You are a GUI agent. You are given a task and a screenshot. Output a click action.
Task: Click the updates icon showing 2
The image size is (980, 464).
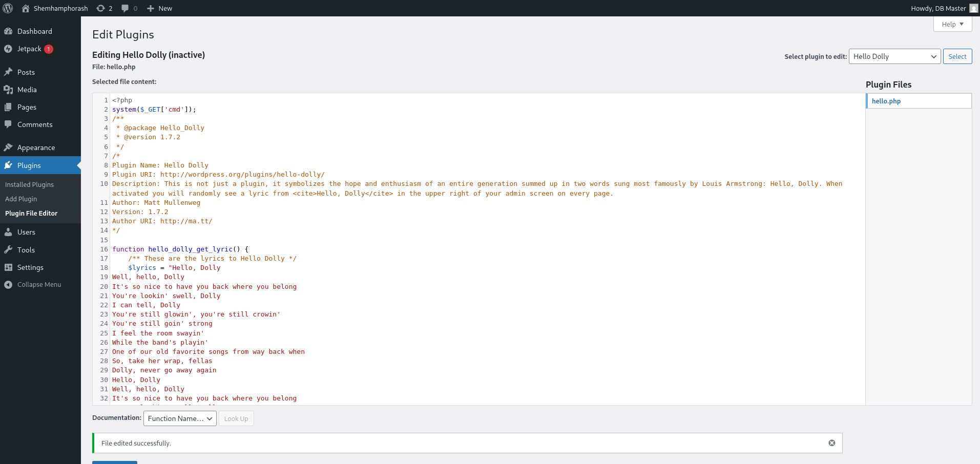[100, 8]
